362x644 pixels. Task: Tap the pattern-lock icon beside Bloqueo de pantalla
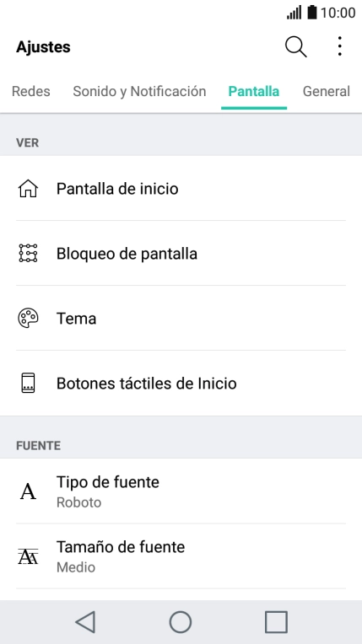coord(28,253)
